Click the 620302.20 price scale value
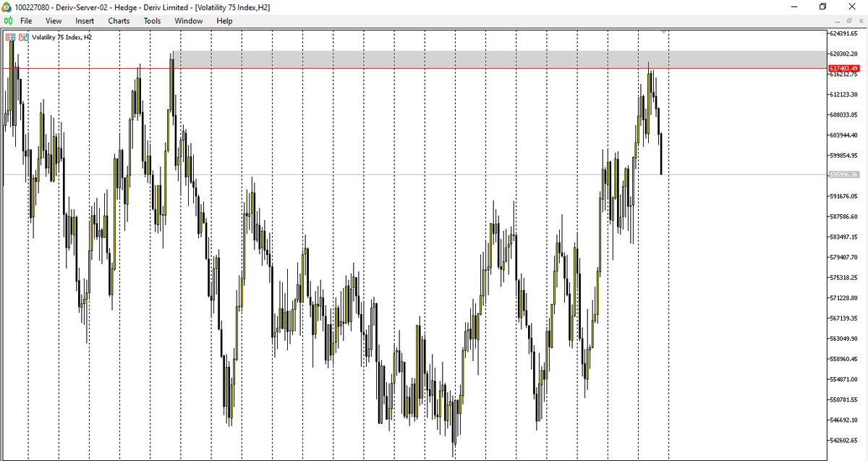The image size is (868, 461). (843, 54)
